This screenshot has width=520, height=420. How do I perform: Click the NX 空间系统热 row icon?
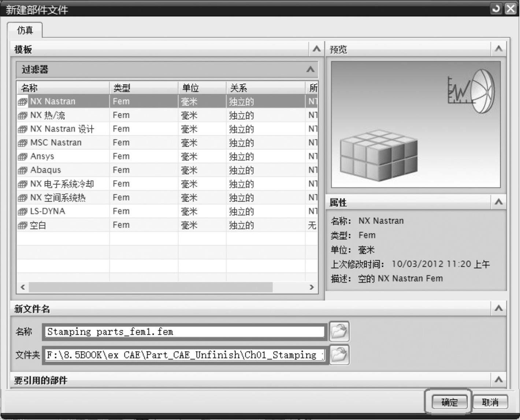click(23, 198)
